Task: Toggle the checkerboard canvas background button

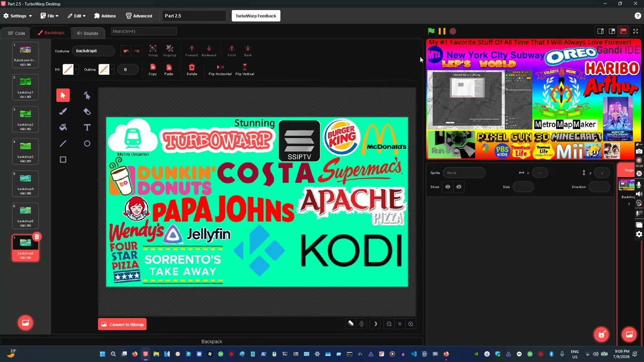Action: [351, 324]
